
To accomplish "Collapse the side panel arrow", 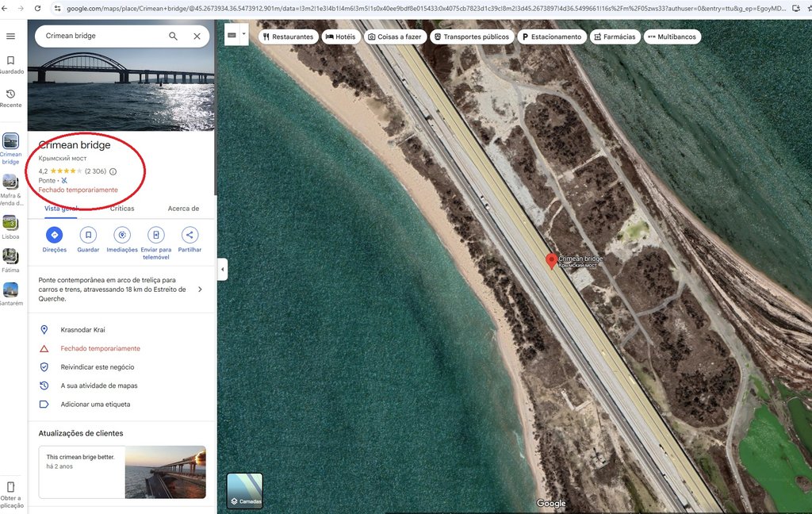I will coord(222,269).
